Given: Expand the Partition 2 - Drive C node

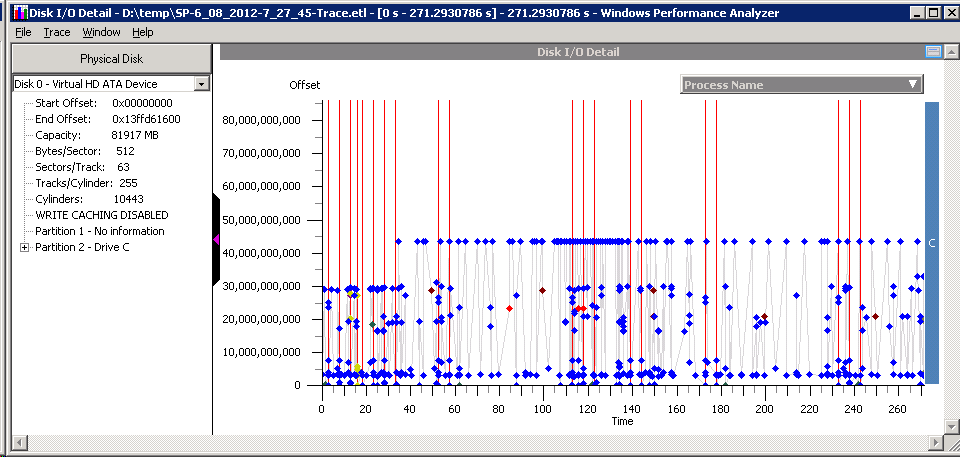Looking at the screenshot, I should 24,247.
